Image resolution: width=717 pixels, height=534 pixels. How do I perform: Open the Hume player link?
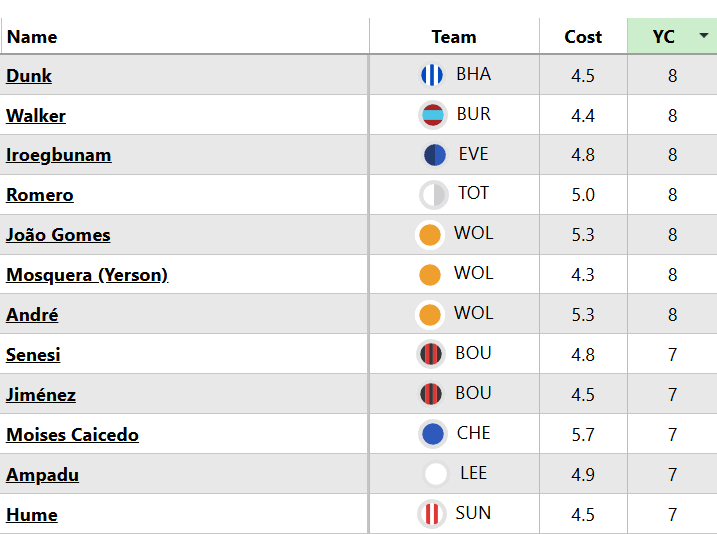point(32,515)
